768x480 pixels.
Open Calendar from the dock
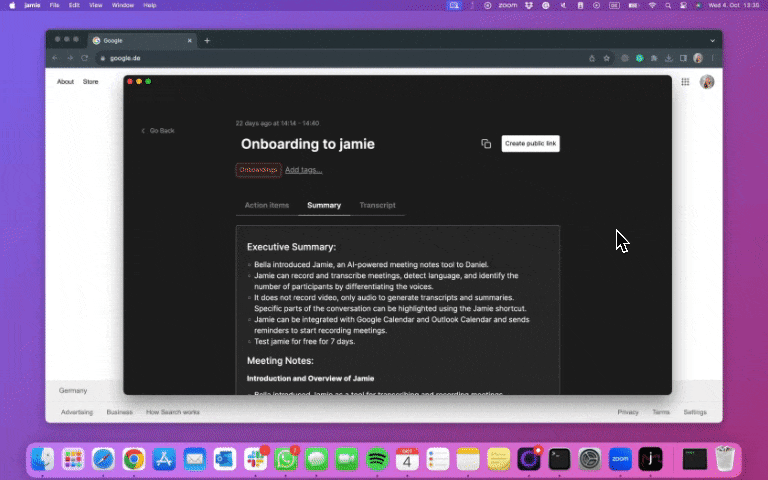pos(407,459)
